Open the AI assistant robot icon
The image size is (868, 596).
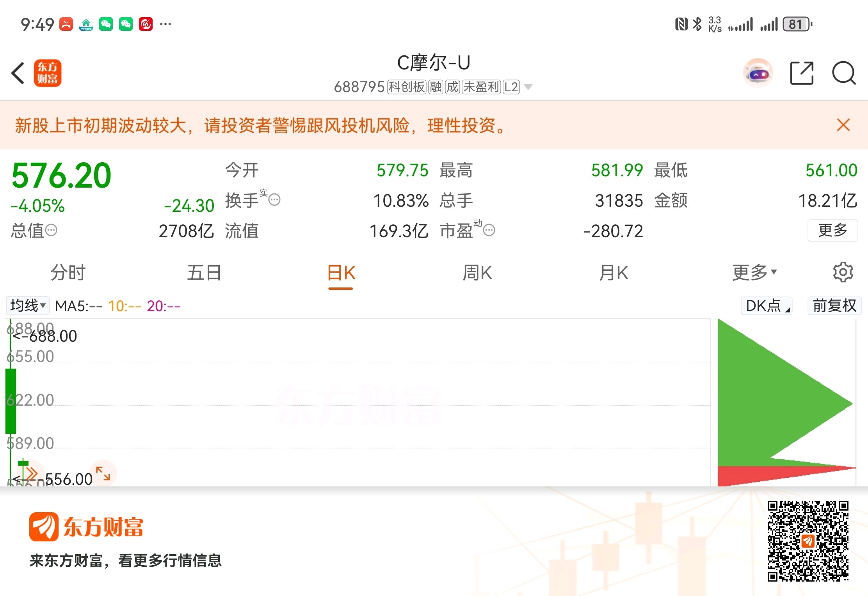coord(758,73)
